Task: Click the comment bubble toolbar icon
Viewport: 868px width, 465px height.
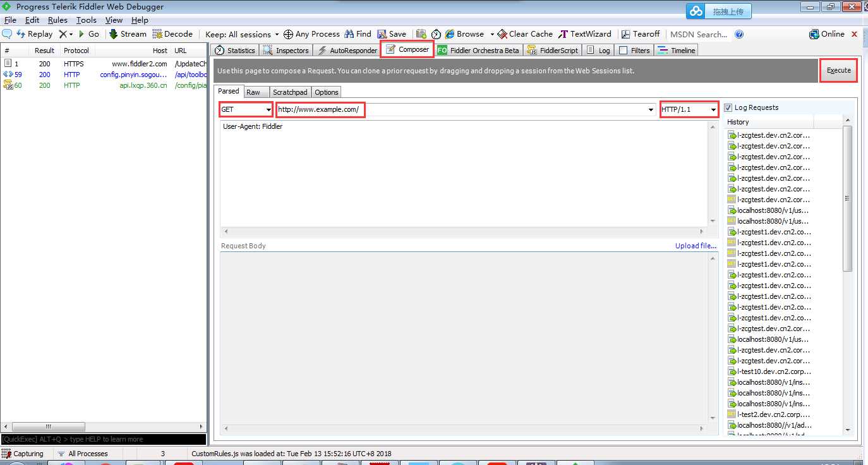Action: [x=8, y=34]
